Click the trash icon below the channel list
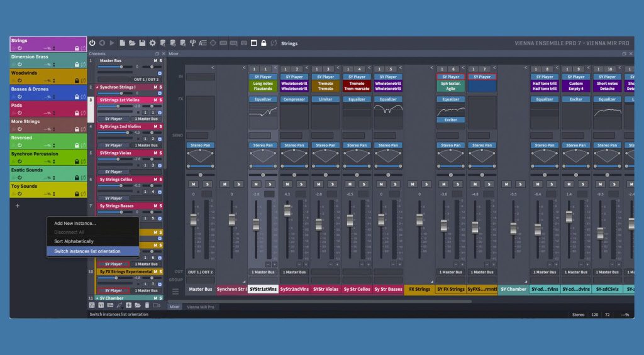The height and width of the screenshot is (355, 644). [147, 305]
